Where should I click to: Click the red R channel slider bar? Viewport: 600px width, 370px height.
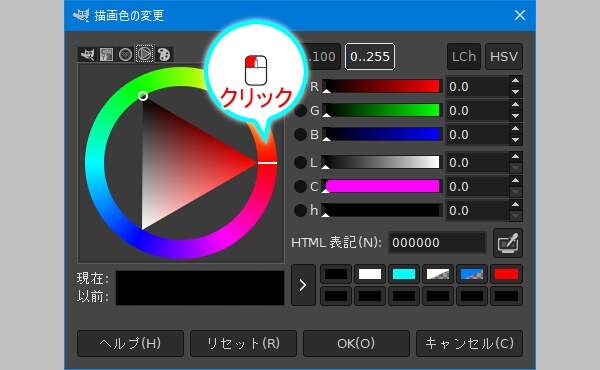tap(382, 86)
